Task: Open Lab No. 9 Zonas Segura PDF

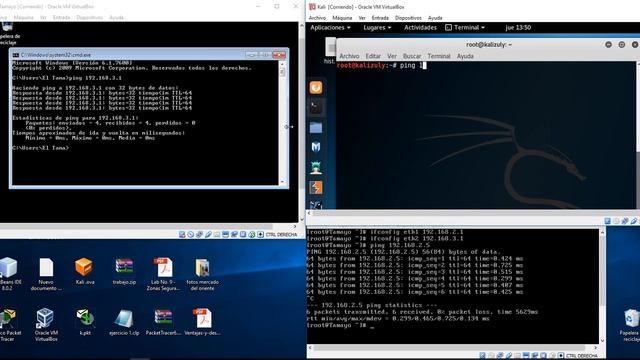Action: click(x=163, y=274)
